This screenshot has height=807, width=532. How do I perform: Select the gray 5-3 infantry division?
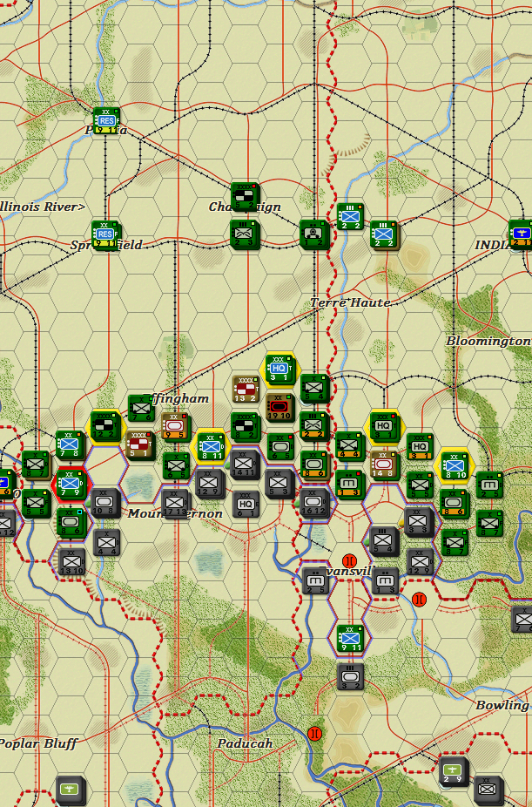click(x=279, y=484)
